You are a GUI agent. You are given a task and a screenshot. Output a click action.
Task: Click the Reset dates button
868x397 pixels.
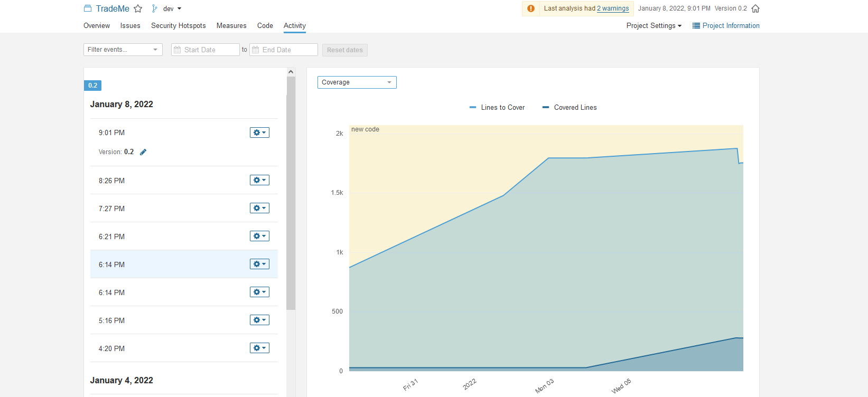tap(345, 50)
